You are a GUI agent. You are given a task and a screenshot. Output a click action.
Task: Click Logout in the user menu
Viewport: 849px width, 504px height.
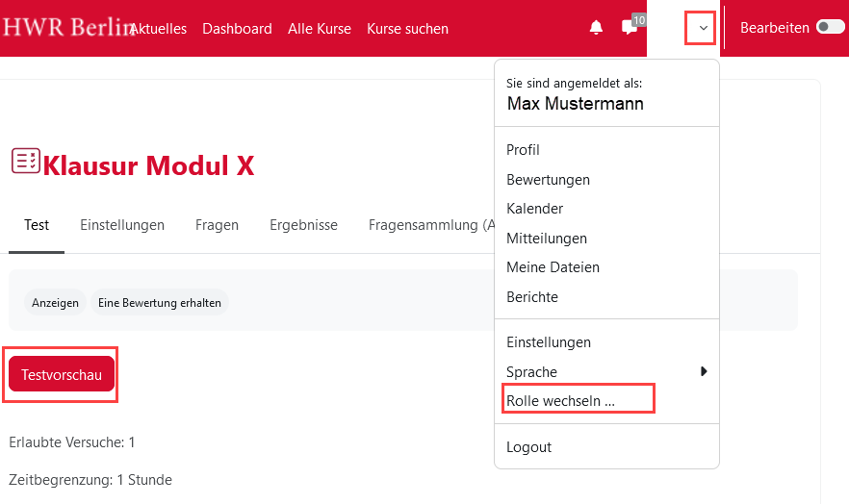528,447
